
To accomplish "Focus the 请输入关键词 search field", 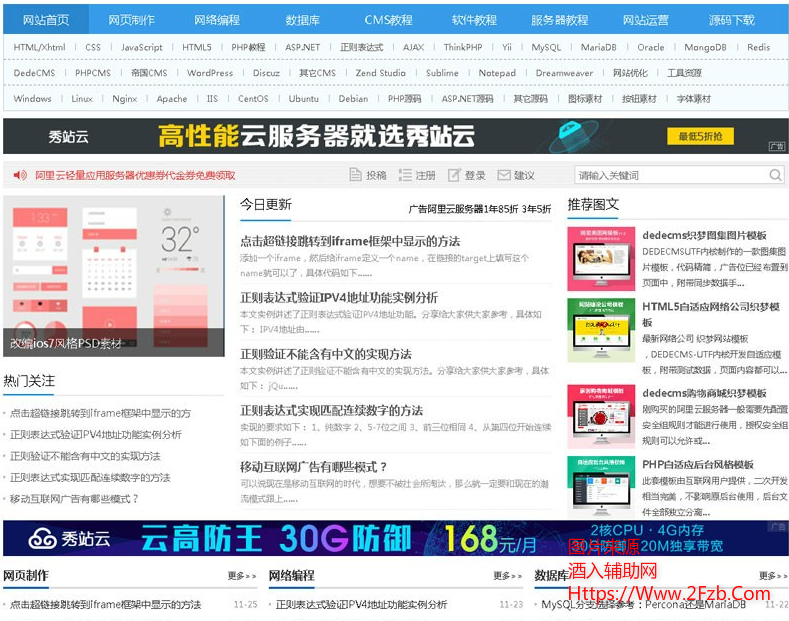I will pyautogui.click(x=670, y=175).
